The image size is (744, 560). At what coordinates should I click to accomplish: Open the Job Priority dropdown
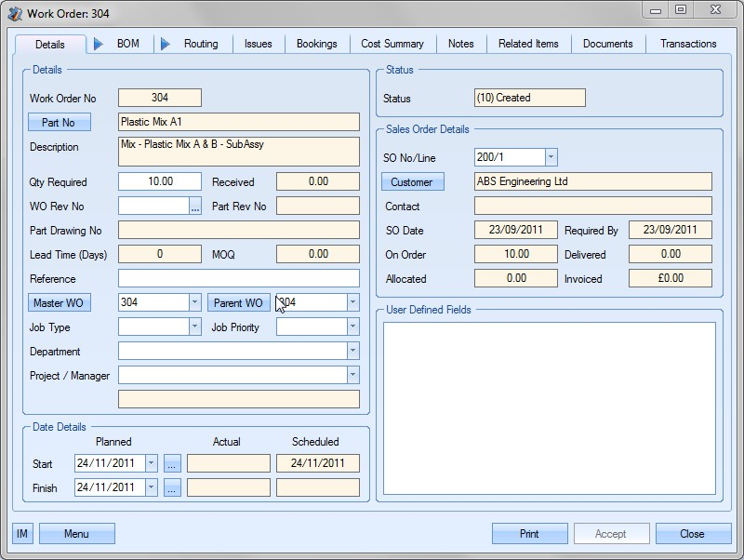[352, 327]
